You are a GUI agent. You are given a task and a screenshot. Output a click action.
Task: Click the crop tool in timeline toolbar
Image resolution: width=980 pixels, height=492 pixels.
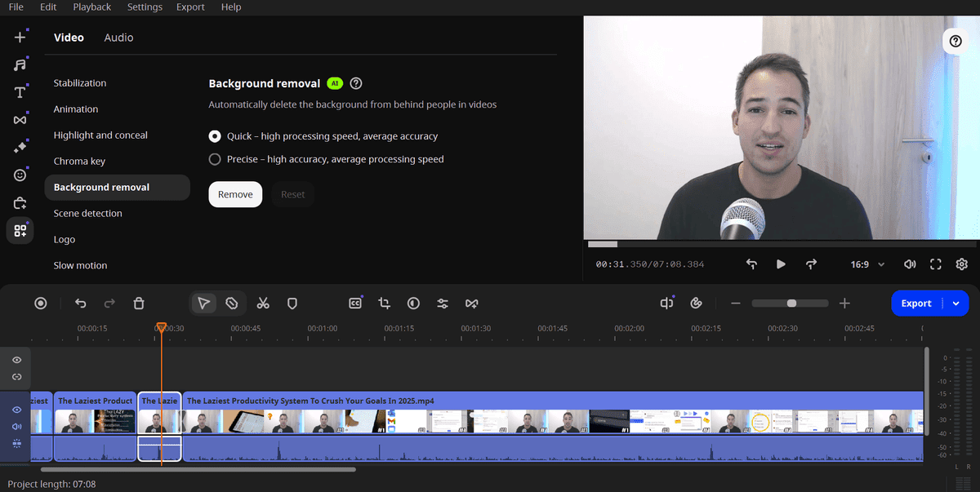384,304
